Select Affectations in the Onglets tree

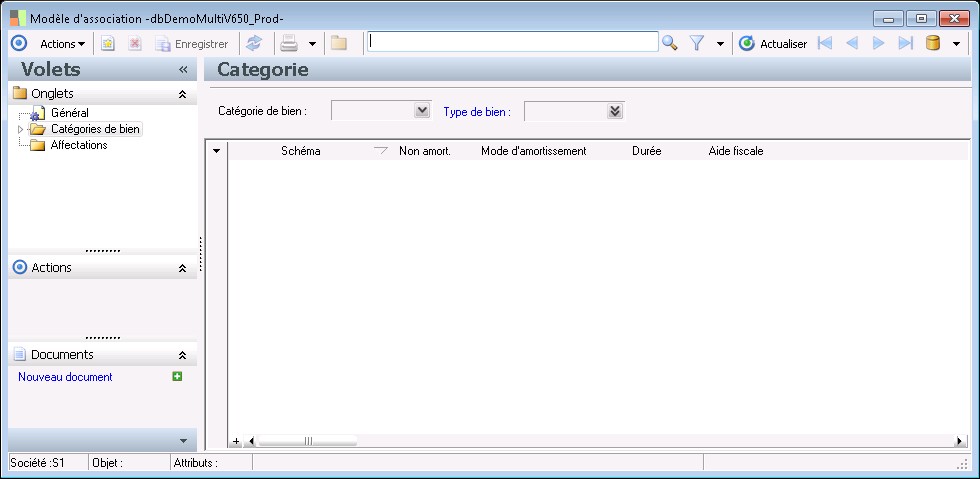[79, 145]
